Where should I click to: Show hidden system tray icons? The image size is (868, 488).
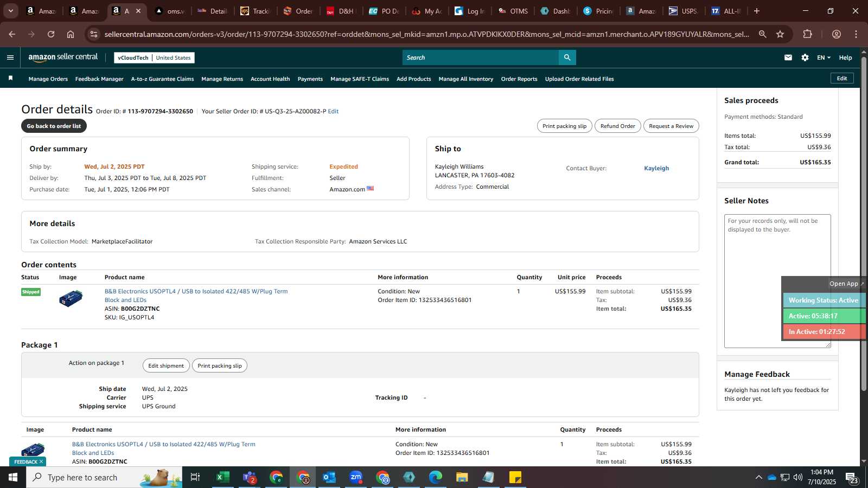pyautogui.click(x=758, y=477)
